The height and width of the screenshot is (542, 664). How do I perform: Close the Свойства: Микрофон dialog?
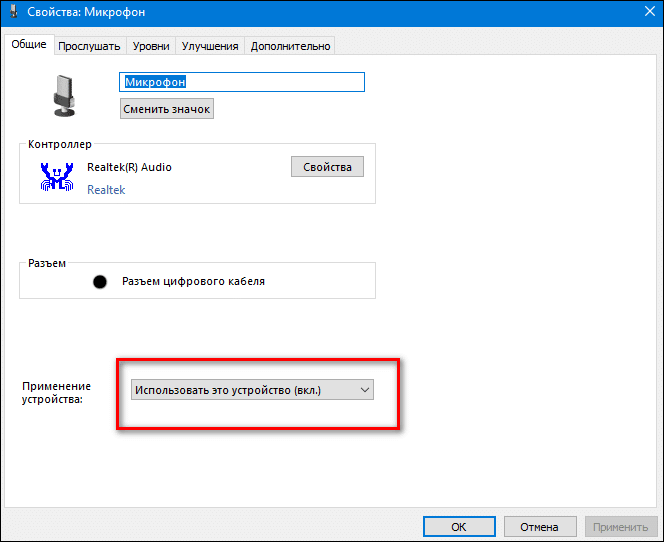click(x=650, y=11)
